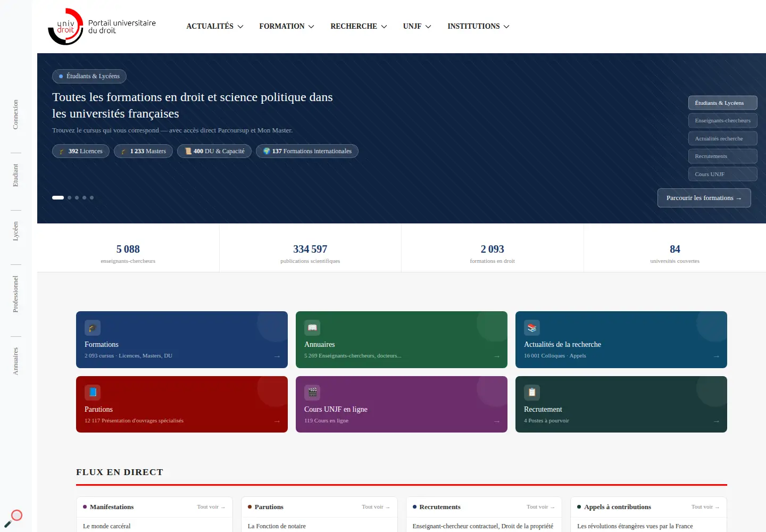This screenshot has height=532, width=766.
Task: Select the Étudiants & Lycéens slide tab
Action: 722,103
